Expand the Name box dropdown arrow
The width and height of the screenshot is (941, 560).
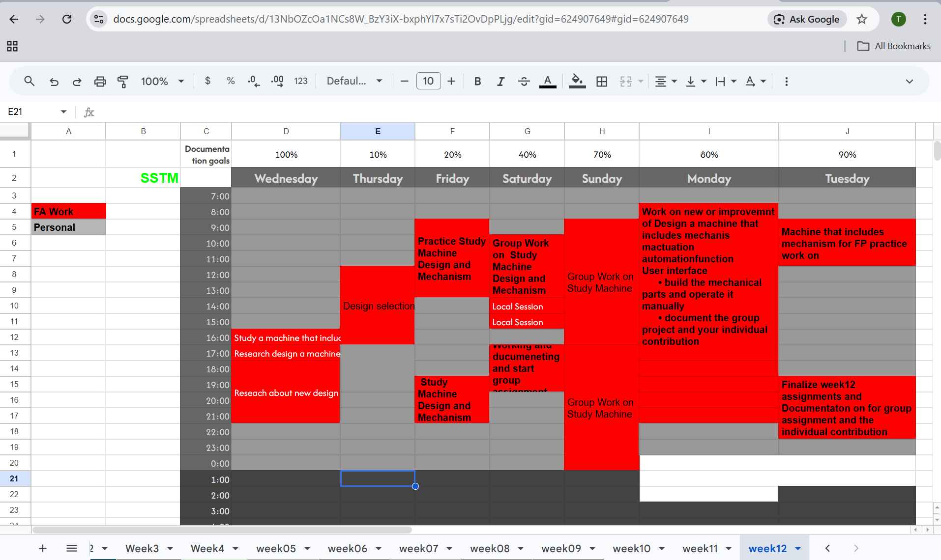click(x=63, y=112)
